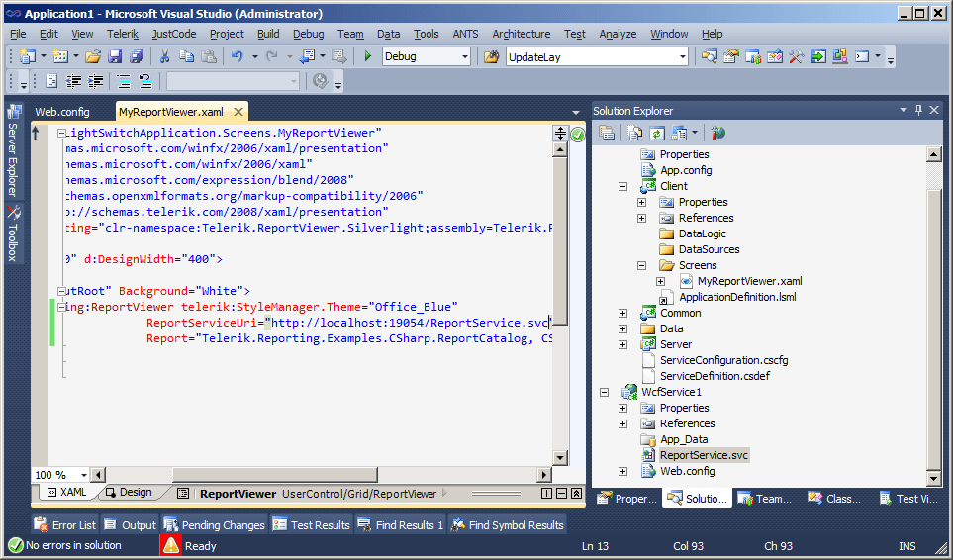Click the Open File folder icon

pos(93,56)
